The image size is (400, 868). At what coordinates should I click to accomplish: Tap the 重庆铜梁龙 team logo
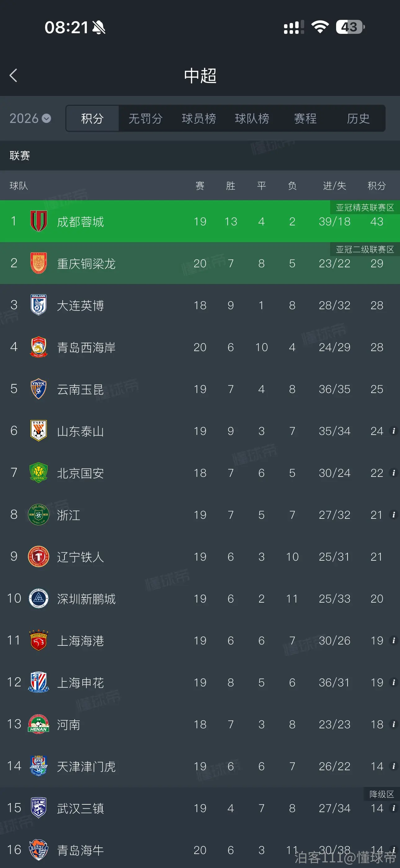click(39, 263)
